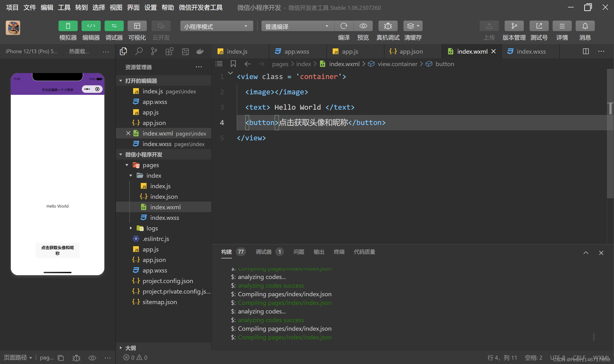Open search panel magnifier icon
The width and height of the screenshot is (614, 364).
[139, 51]
